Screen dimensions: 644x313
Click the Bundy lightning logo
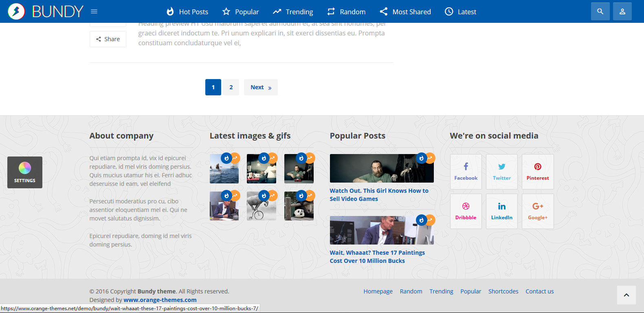point(16,11)
